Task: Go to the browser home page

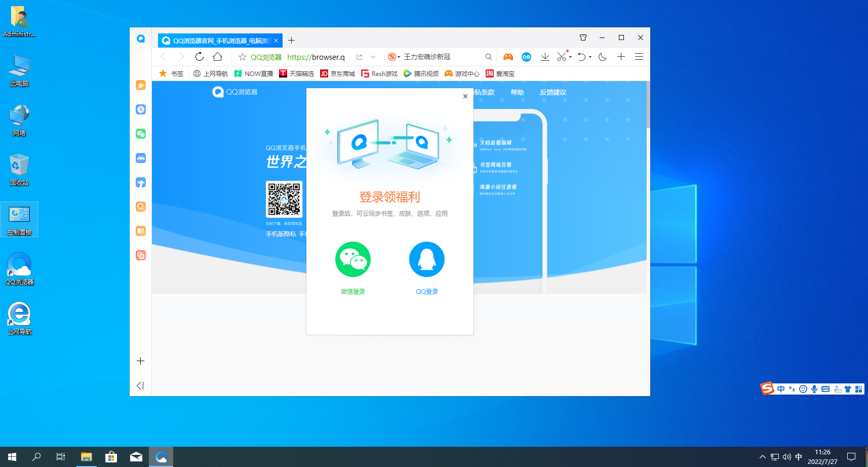Action: pyautogui.click(x=218, y=57)
